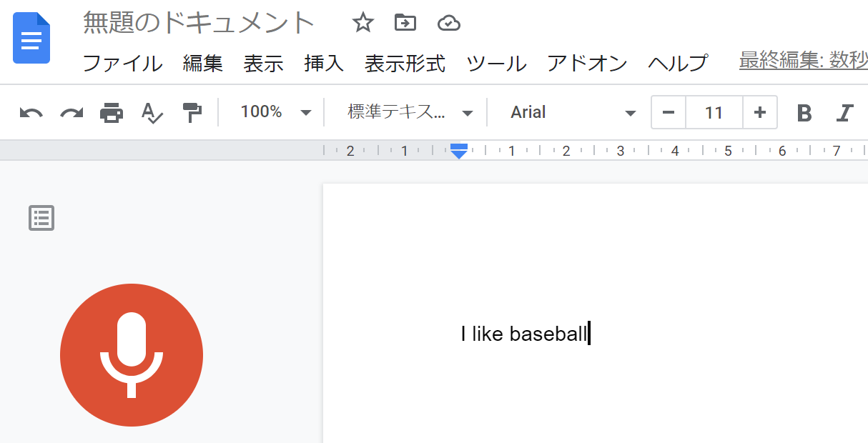The image size is (868, 443).
Task: Click the Google Docs home icon
Action: click(31, 38)
